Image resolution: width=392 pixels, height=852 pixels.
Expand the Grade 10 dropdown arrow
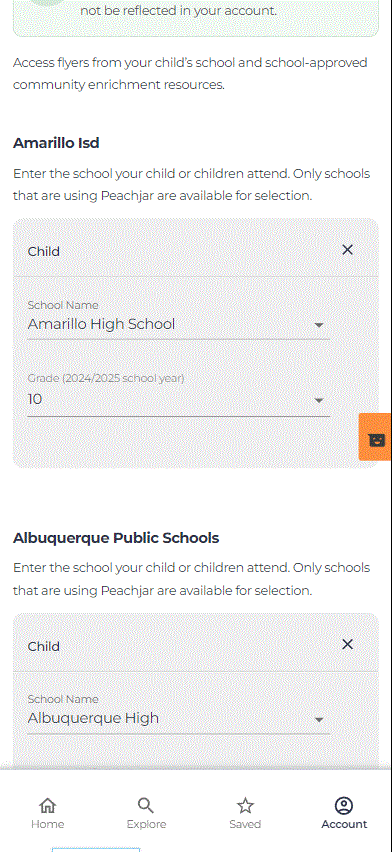(319, 400)
